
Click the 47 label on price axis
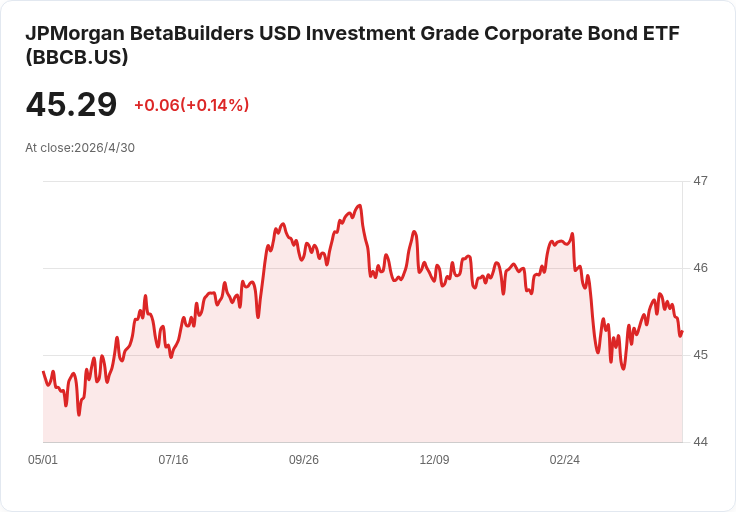pos(700,181)
